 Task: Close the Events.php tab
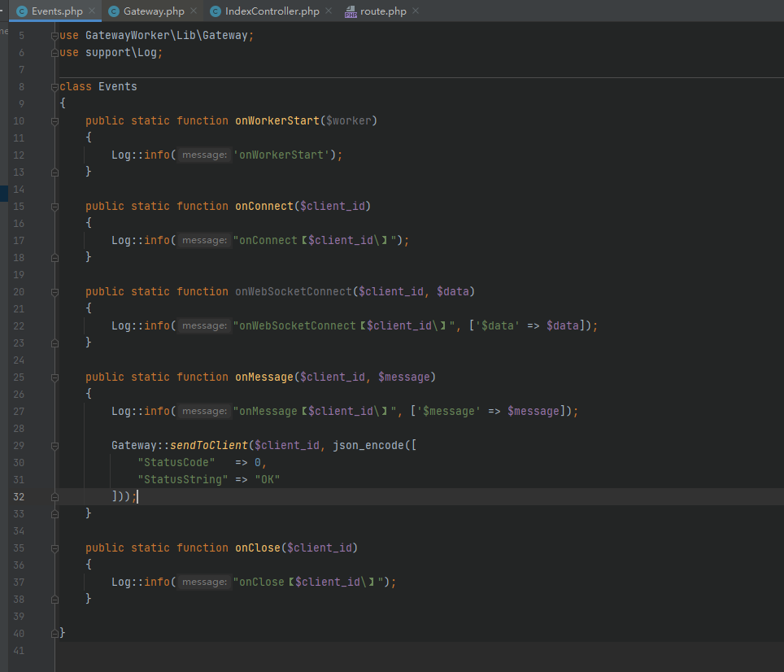tap(92, 11)
